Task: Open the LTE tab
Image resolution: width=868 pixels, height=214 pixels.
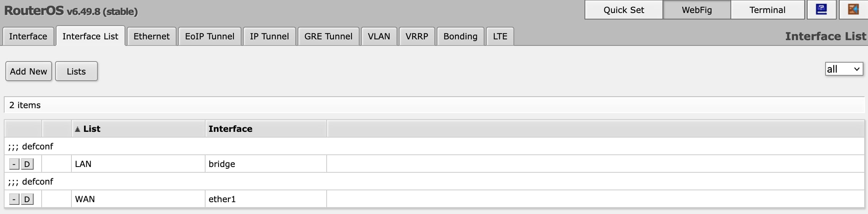Action: point(500,36)
